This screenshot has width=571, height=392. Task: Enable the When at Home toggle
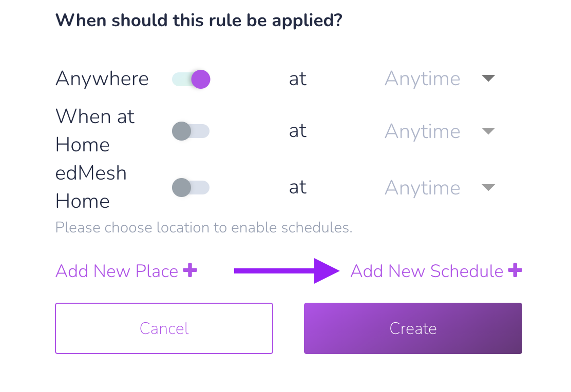tap(191, 131)
